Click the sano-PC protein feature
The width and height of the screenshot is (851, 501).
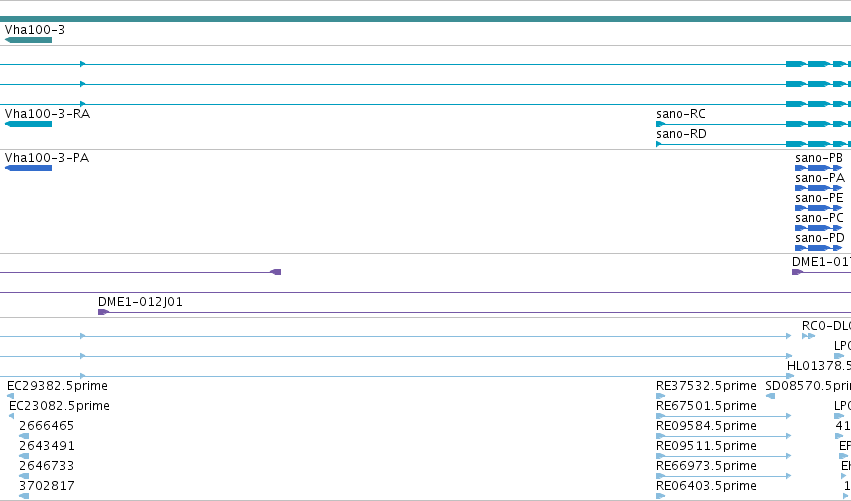click(x=818, y=228)
